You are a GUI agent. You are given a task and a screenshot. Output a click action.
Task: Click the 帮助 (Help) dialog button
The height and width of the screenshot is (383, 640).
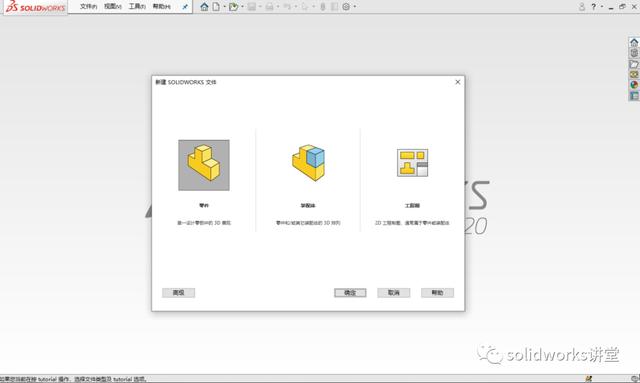point(437,293)
